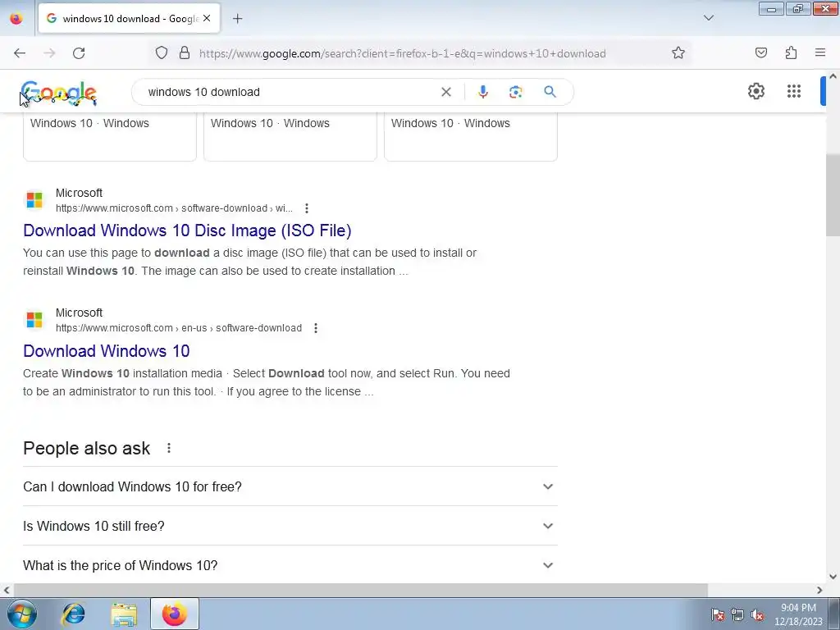Open the list all tabs chevron
Screen dimensions: 840x630
tap(708, 18)
